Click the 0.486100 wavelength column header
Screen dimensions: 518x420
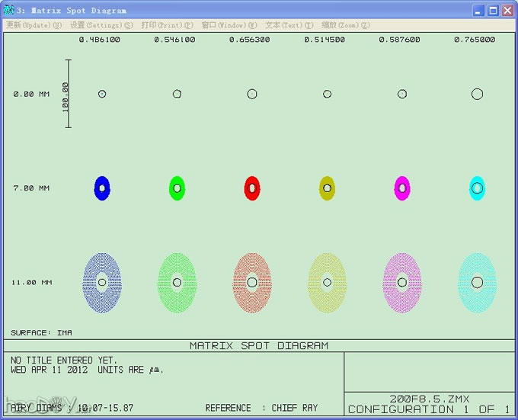click(101, 40)
